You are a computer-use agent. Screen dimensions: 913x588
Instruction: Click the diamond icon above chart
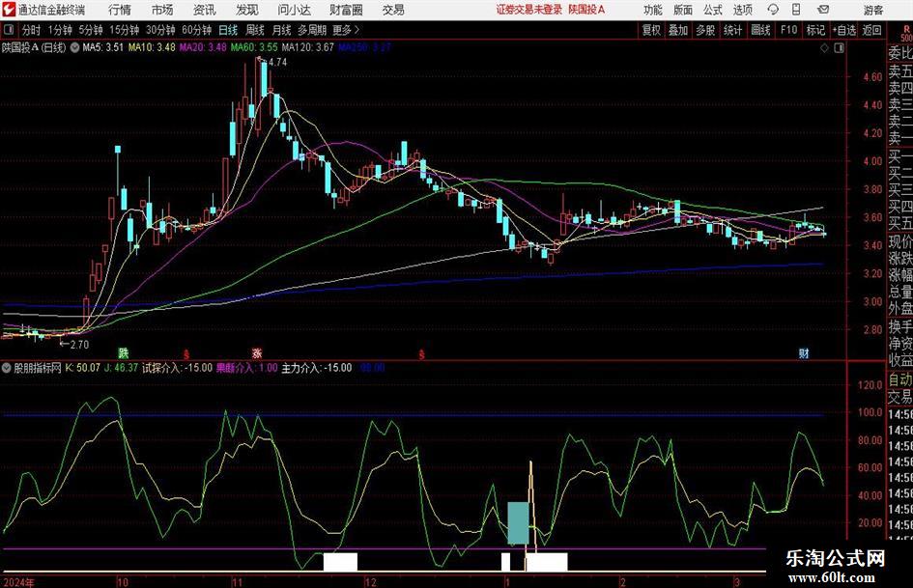coord(824,48)
